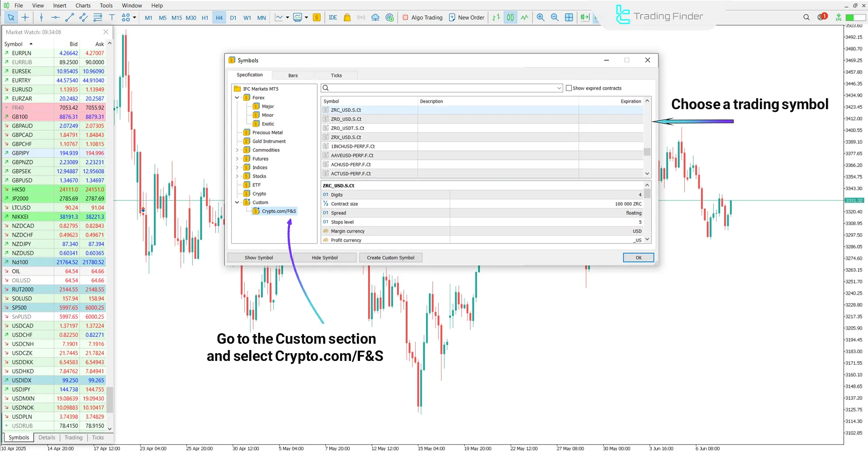Open the MetaEditor via the IDE icon
This screenshot has width=868, height=451.
(333, 17)
